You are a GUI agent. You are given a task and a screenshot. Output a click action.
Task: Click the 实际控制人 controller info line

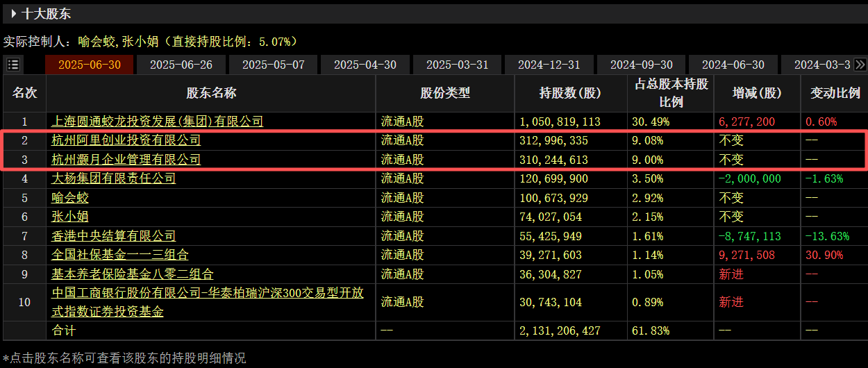tap(150, 41)
